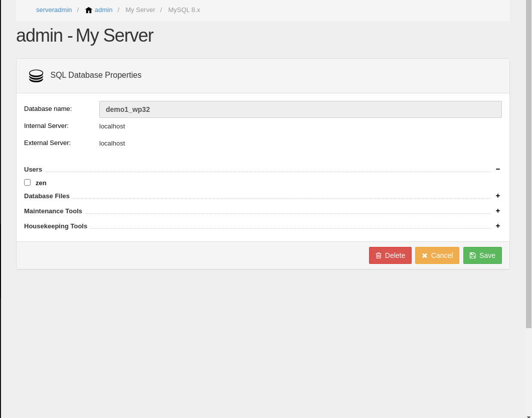Collapse the Users section
This screenshot has height=418, width=532.
tap(498, 169)
